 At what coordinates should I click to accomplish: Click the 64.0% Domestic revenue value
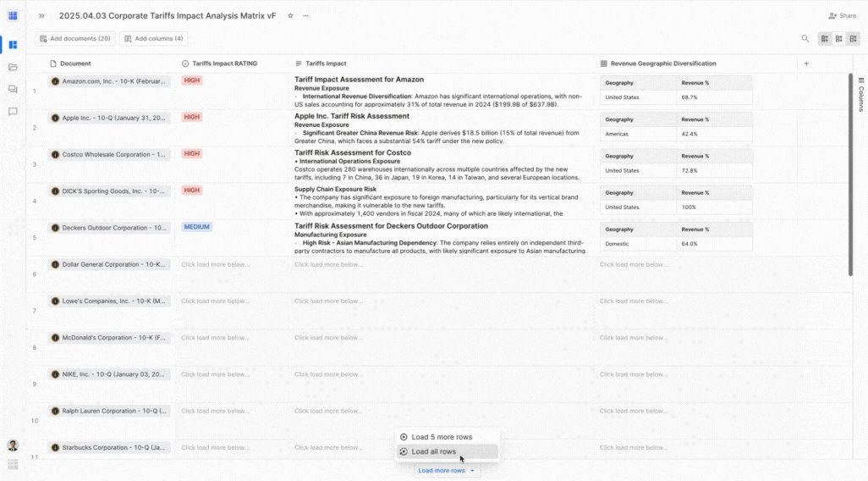click(x=689, y=243)
